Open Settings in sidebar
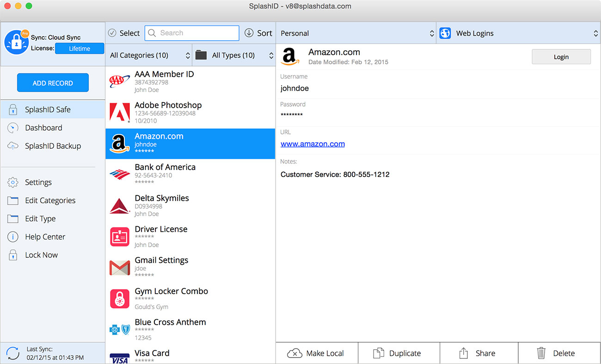 click(x=53, y=182)
